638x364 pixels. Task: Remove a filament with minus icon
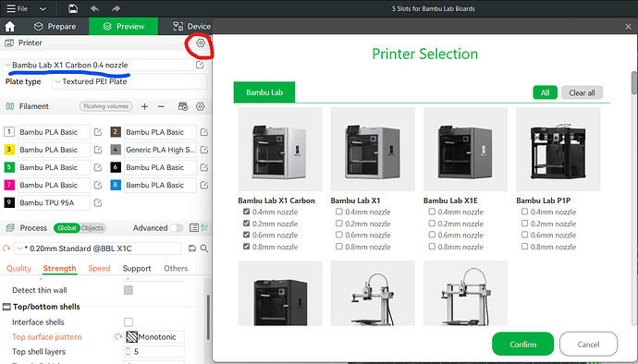161,106
